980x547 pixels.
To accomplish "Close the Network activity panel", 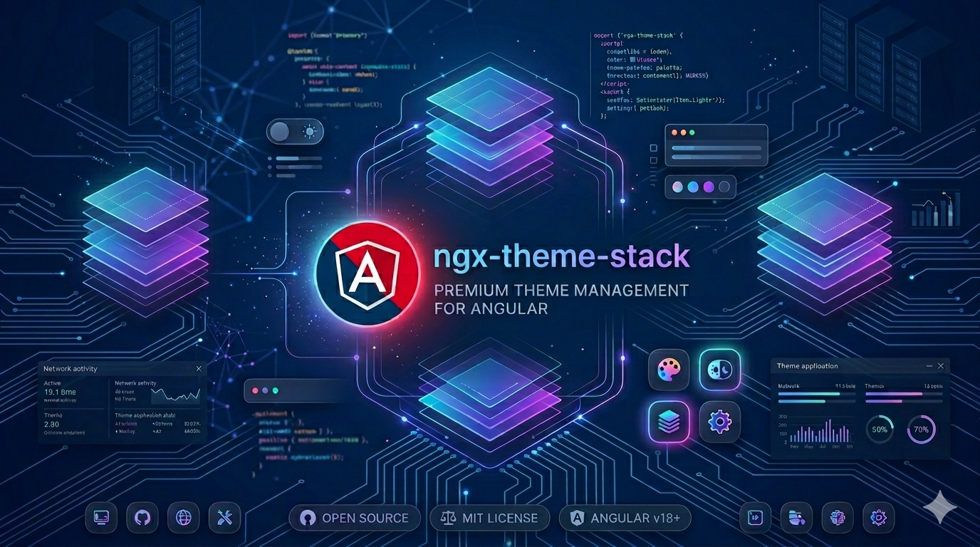I will click(x=199, y=368).
